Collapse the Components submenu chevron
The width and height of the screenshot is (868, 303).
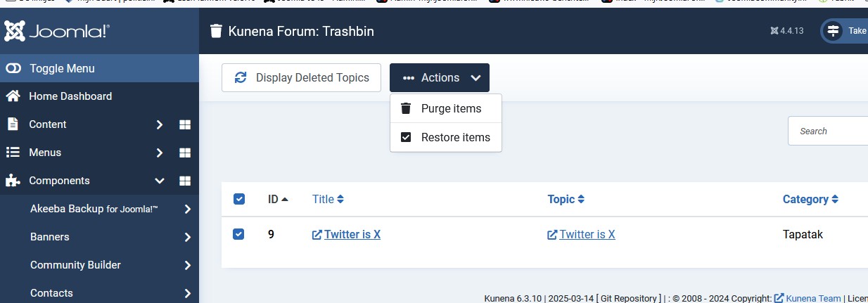(x=160, y=181)
